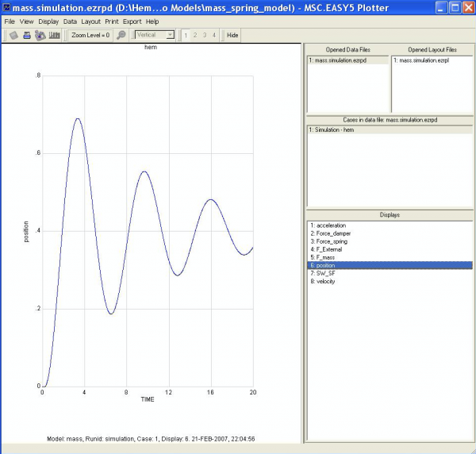Open the View menu
The width and height of the screenshot is (476, 454).
[26, 21]
